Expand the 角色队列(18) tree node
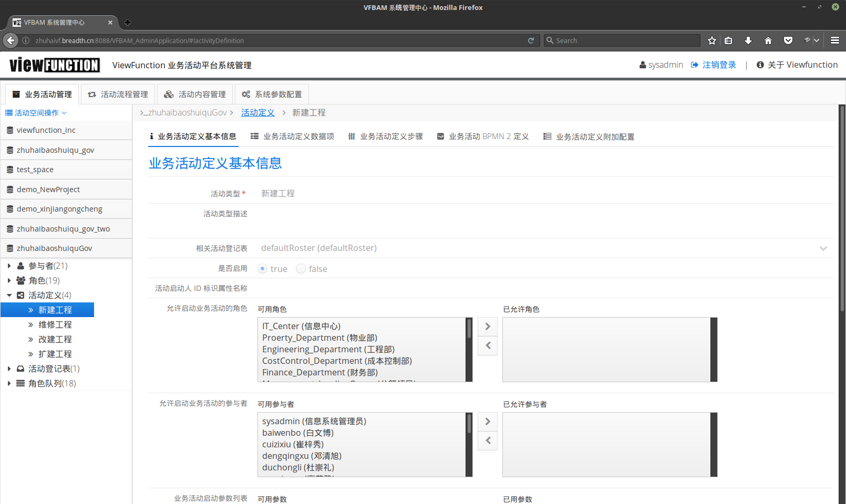Image resolution: width=846 pixels, height=504 pixels. pyautogui.click(x=9, y=383)
